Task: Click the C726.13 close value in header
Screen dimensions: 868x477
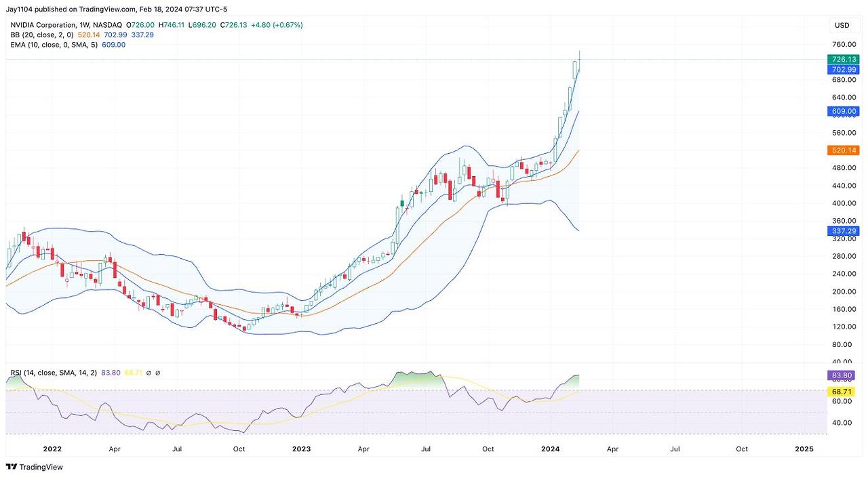Action: 233,25
